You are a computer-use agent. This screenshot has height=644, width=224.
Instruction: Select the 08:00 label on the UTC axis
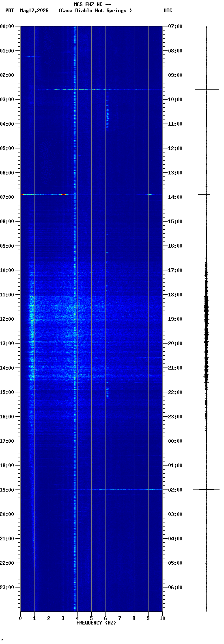pos(175,51)
